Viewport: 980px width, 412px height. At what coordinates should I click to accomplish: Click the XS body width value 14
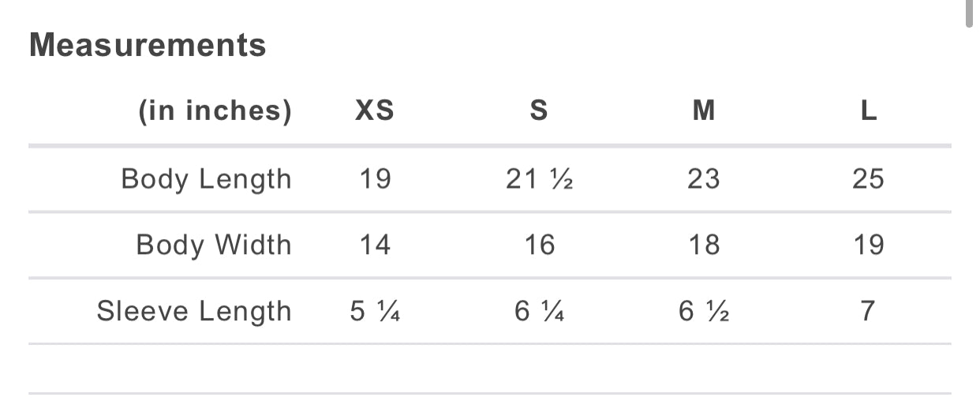375,245
